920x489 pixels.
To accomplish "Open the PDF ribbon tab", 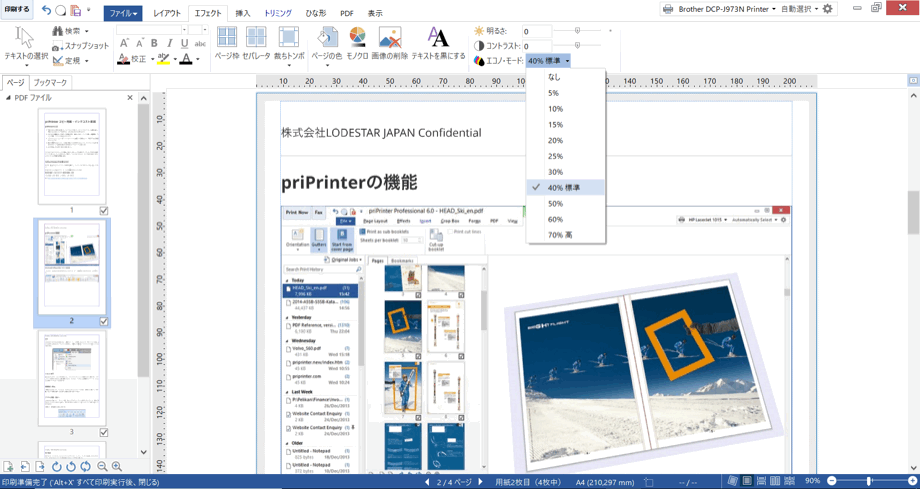I will pos(347,13).
